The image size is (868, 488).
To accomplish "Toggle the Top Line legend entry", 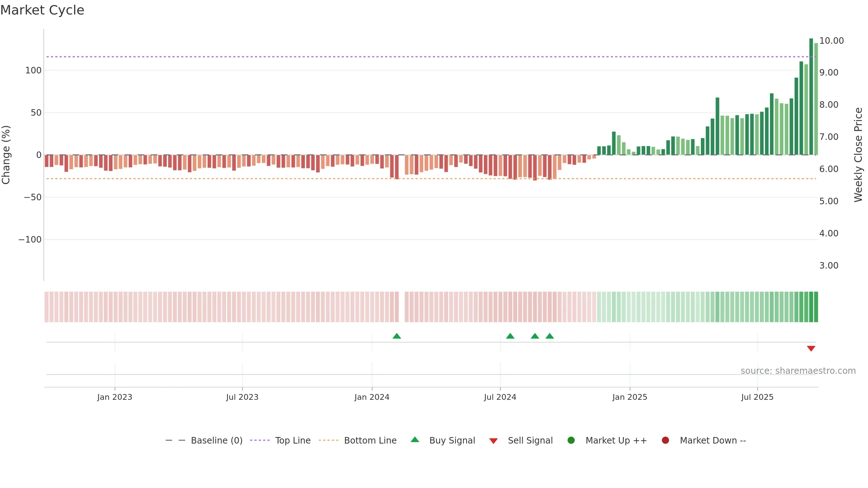I will coord(280,440).
